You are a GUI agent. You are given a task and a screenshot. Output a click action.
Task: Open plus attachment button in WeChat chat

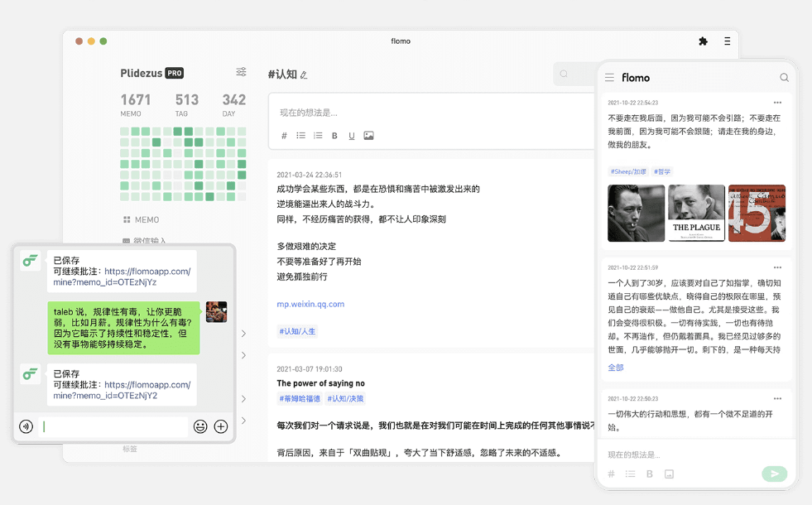pos(221,426)
